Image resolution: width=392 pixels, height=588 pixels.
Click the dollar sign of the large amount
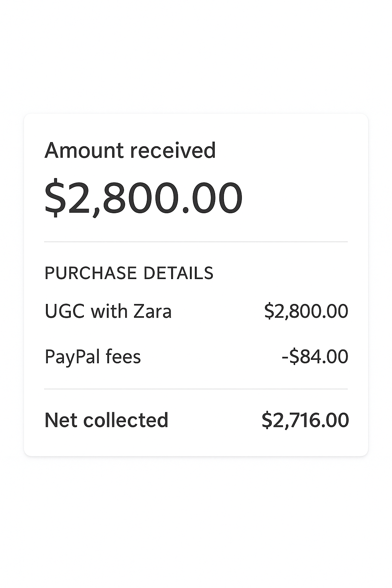click(52, 198)
